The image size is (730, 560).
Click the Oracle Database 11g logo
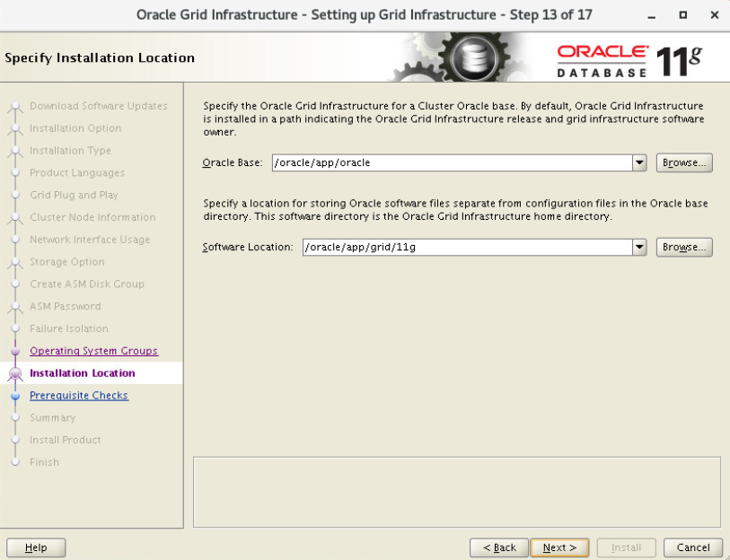pos(629,60)
